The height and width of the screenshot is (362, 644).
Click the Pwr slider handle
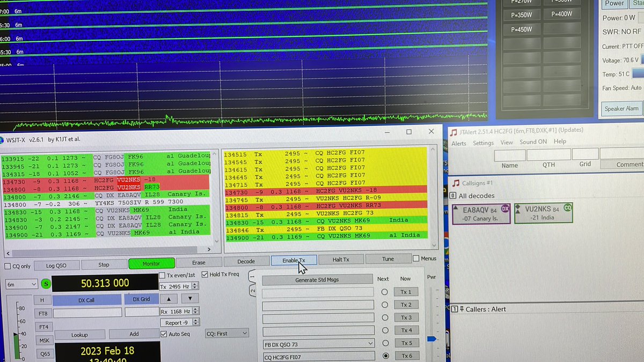[x=432, y=339]
